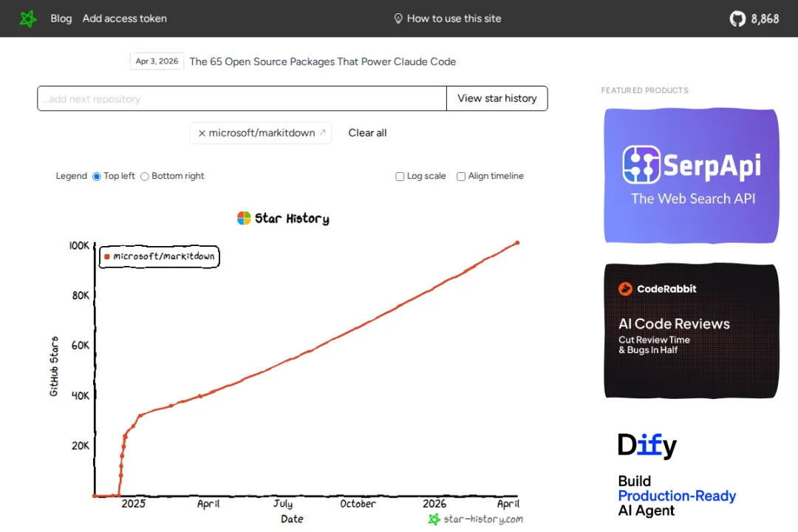
Task: Click the 8,868 star count
Action: 765,18
